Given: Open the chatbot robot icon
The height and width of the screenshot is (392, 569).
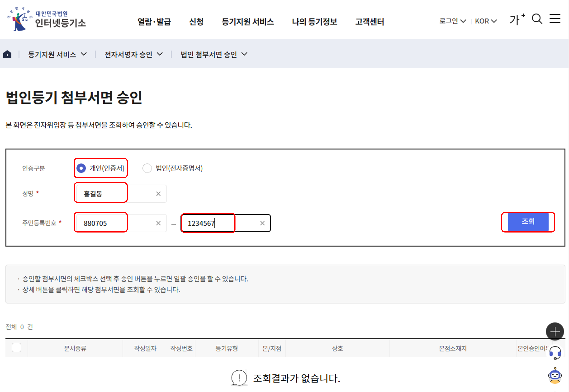Looking at the screenshot, I should click(x=555, y=376).
